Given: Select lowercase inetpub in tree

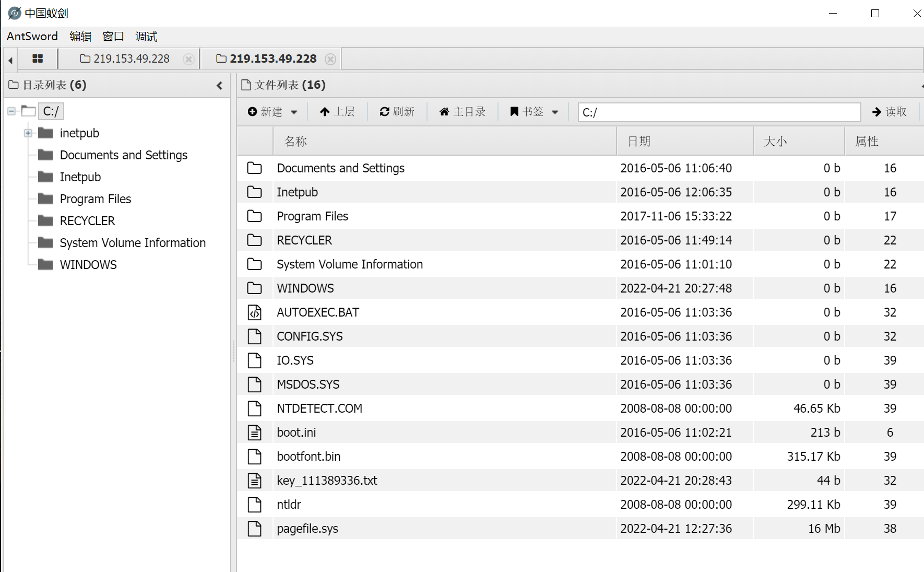Looking at the screenshot, I should click(79, 133).
